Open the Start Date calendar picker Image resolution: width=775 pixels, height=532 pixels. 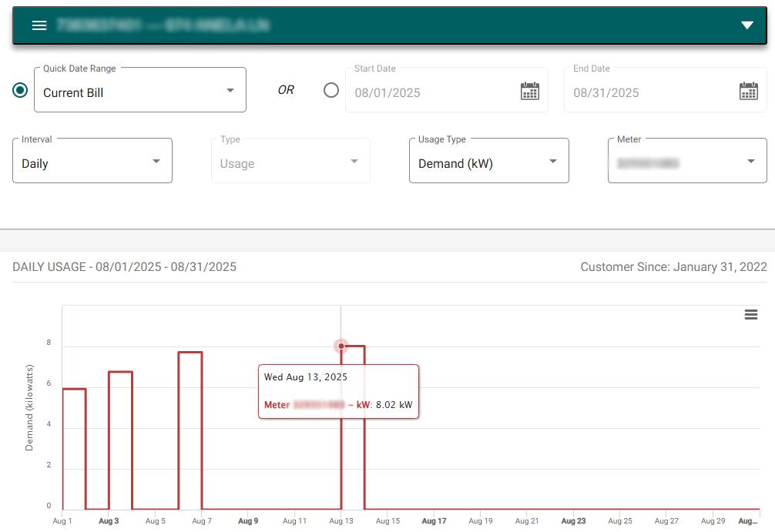(530, 91)
